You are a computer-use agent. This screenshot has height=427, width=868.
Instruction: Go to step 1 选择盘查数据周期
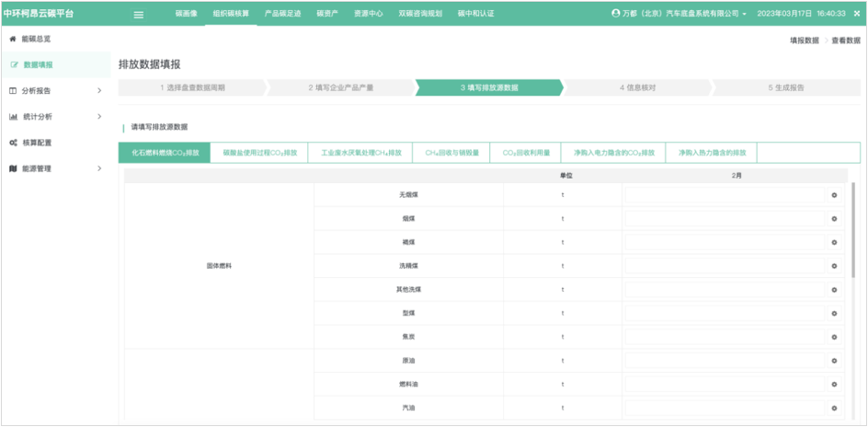[x=192, y=87]
